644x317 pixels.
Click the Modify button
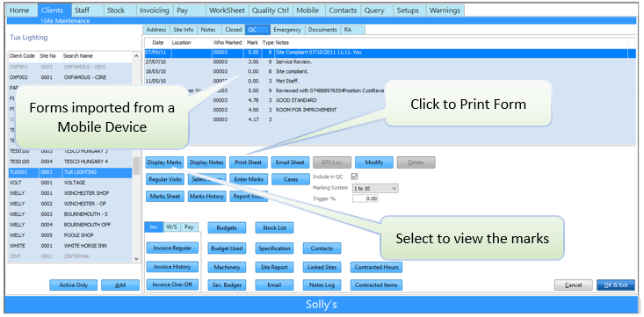373,162
